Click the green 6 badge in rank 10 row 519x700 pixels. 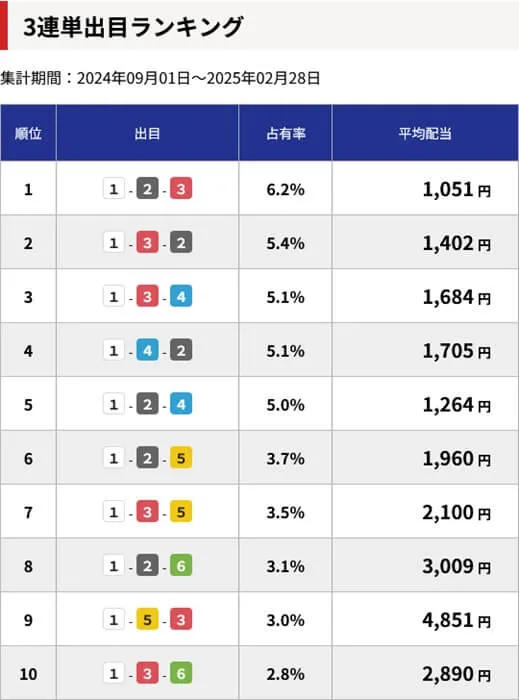181,673
